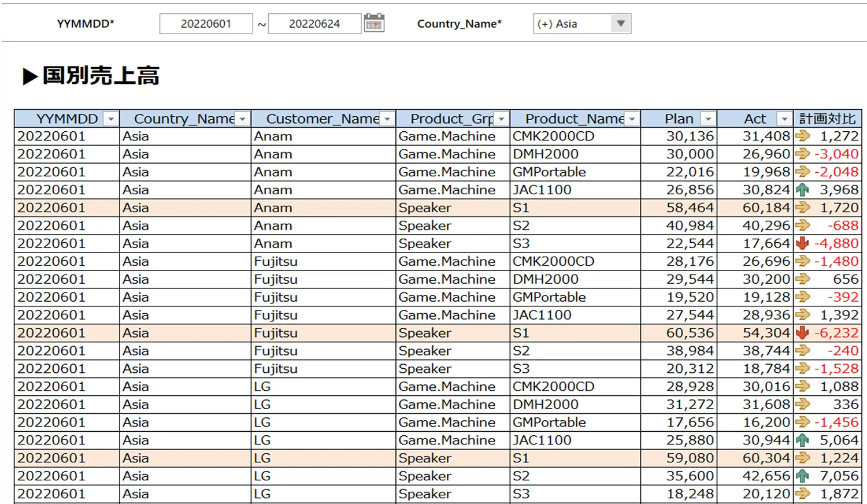Click start date field 20220601
This screenshot has width=867, height=504.
[x=206, y=24]
